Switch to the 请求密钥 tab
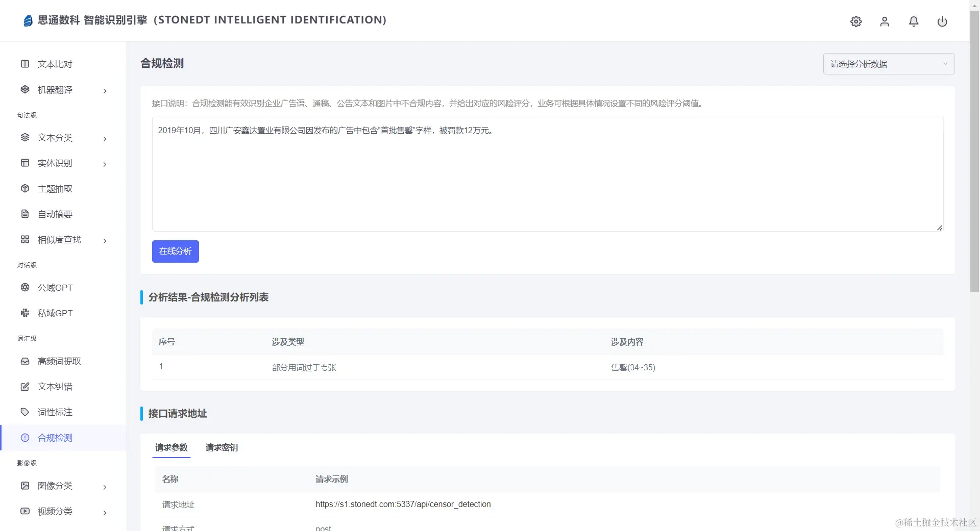This screenshot has width=980, height=531. point(222,447)
